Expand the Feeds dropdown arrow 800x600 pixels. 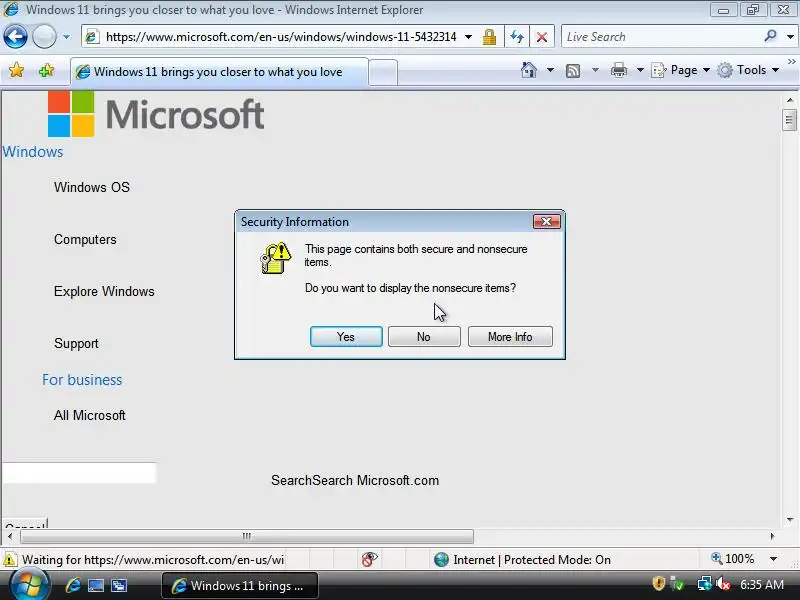(595, 70)
